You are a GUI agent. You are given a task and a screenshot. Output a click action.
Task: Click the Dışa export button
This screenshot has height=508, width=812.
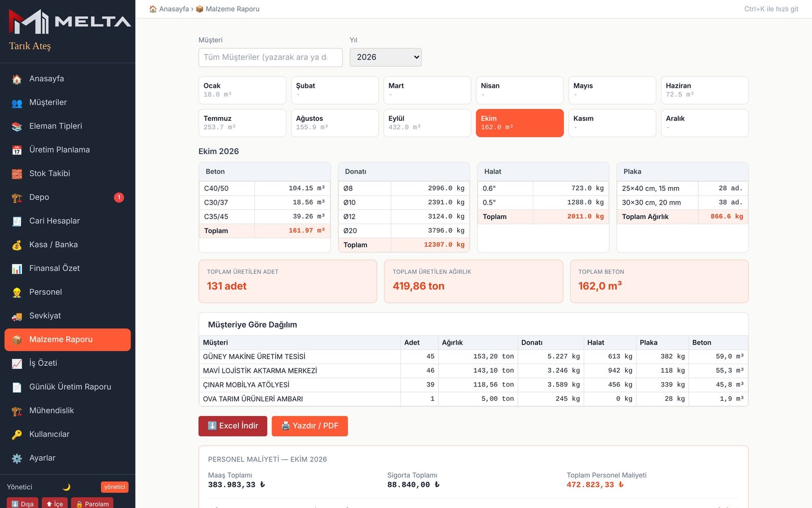pos(22,503)
